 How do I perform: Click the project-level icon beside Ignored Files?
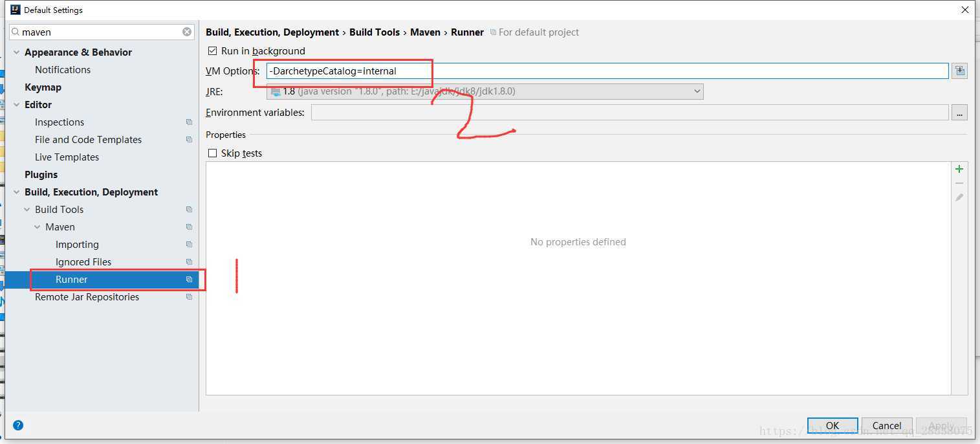(x=189, y=262)
